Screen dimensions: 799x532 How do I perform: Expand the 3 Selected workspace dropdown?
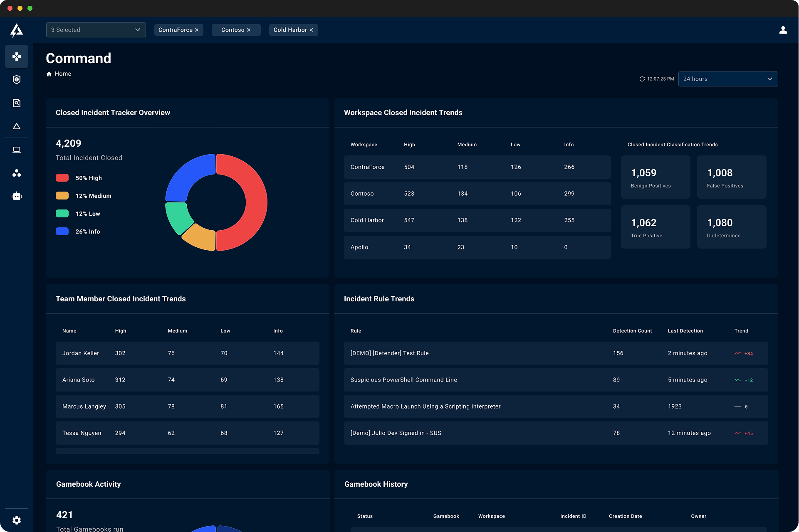click(96, 30)
